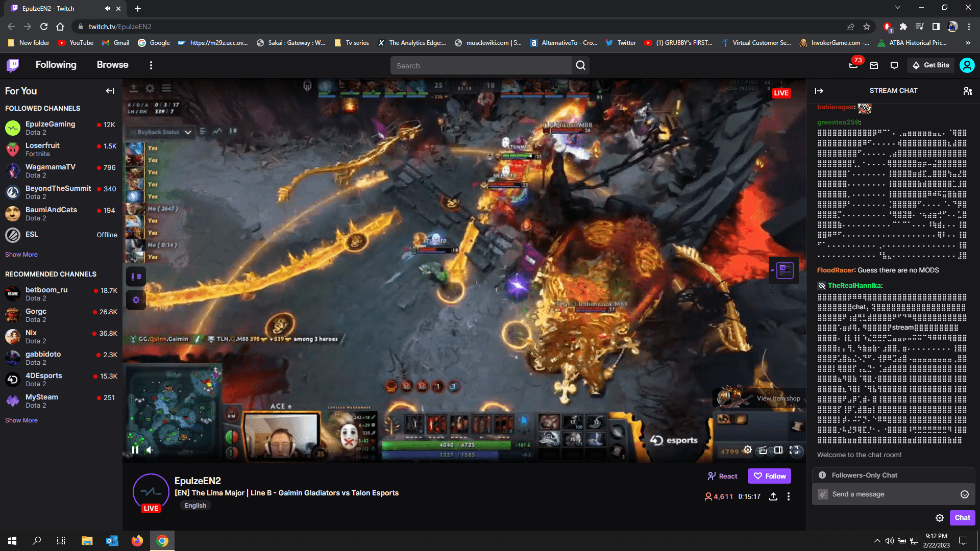Follow the EpulzeEN2 channel
This screenshot has height=551, width=980.
(769, 475)
